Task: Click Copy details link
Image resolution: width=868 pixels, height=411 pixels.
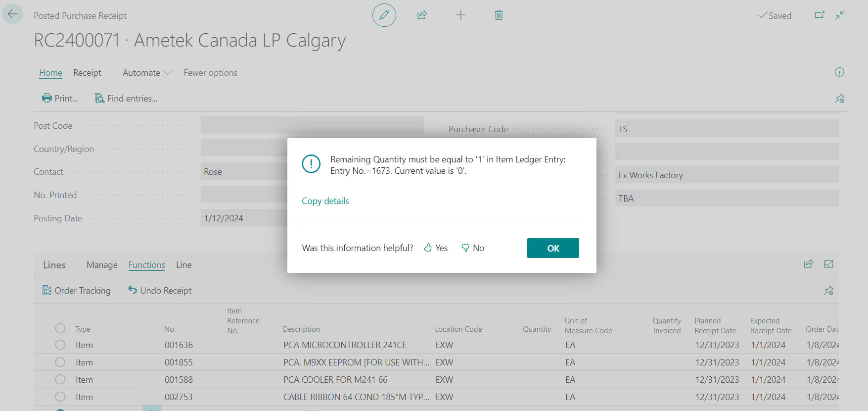Action: pyautogui.click(x=325, y=201)
